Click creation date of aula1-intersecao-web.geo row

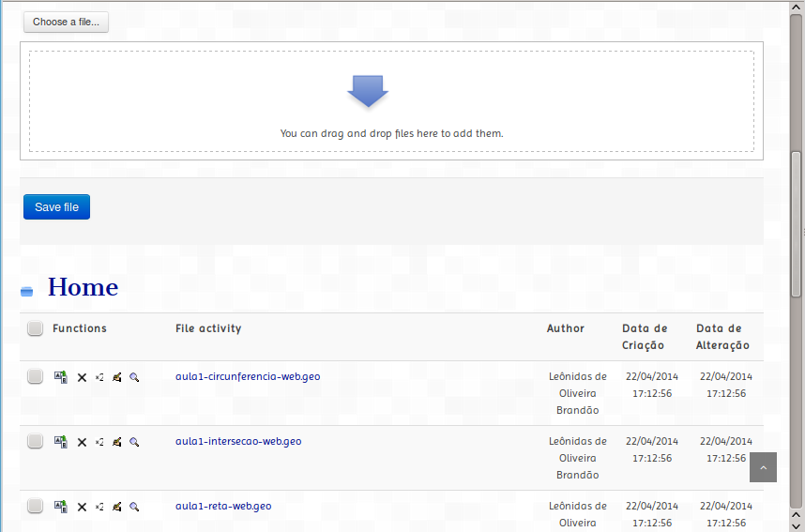[x=652, y=449]
